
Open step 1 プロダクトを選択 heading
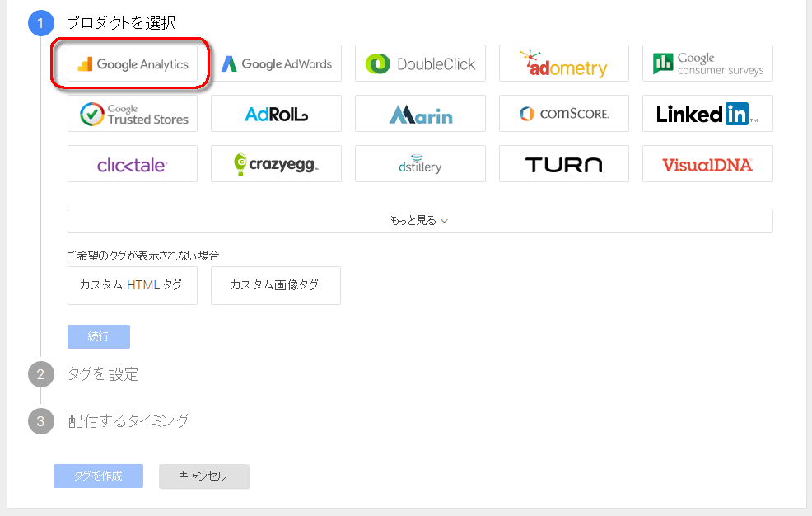121,23
